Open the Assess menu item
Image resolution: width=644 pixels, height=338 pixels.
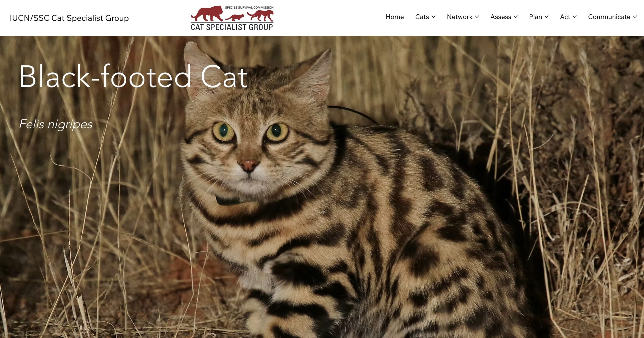501,17
